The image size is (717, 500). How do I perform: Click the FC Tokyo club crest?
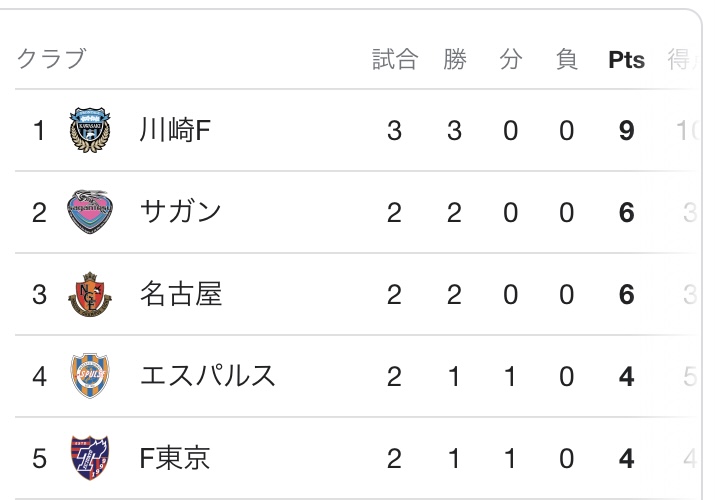click(90, 457)
